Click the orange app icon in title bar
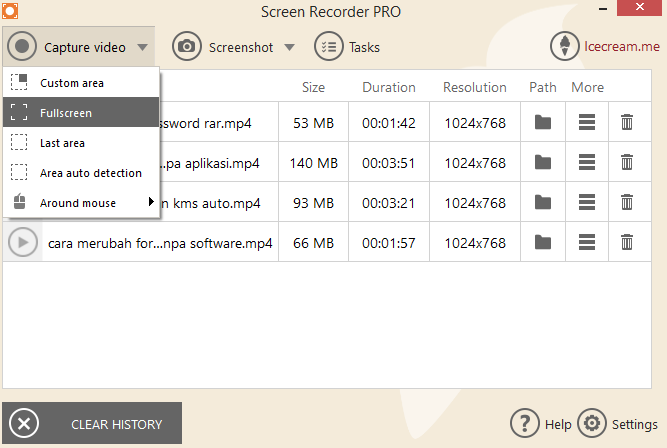 (x=10, y=11)
